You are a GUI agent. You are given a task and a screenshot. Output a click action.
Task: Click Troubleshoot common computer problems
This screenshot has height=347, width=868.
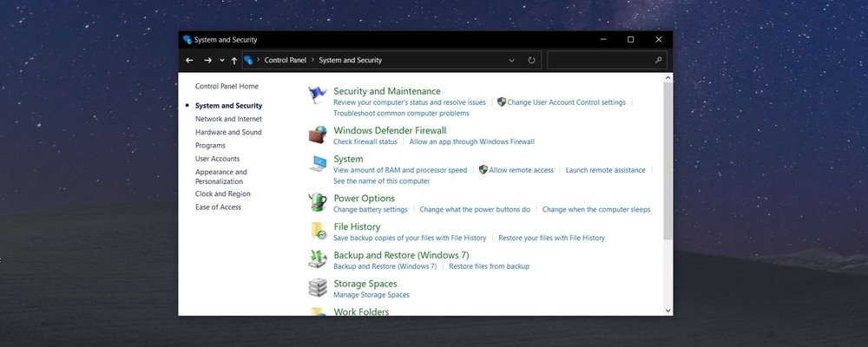(401, 114)
